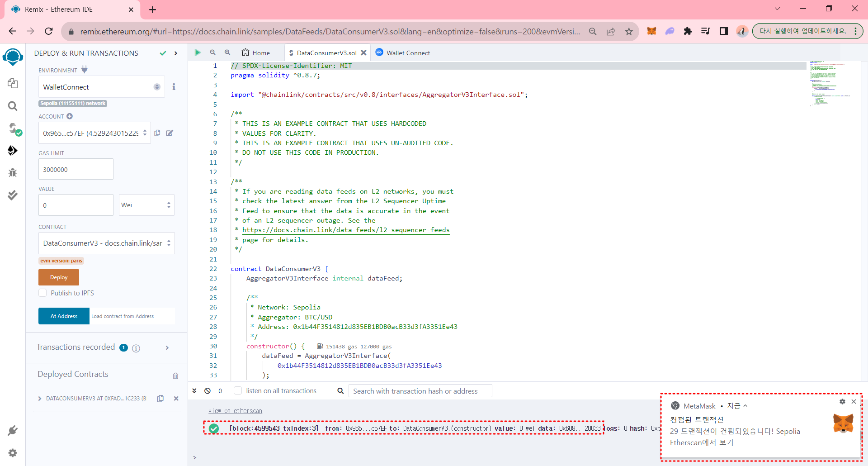Run script with the green play icon
Image resolution: width=868 pixels, height=466 pixels.
pos(198,52)
